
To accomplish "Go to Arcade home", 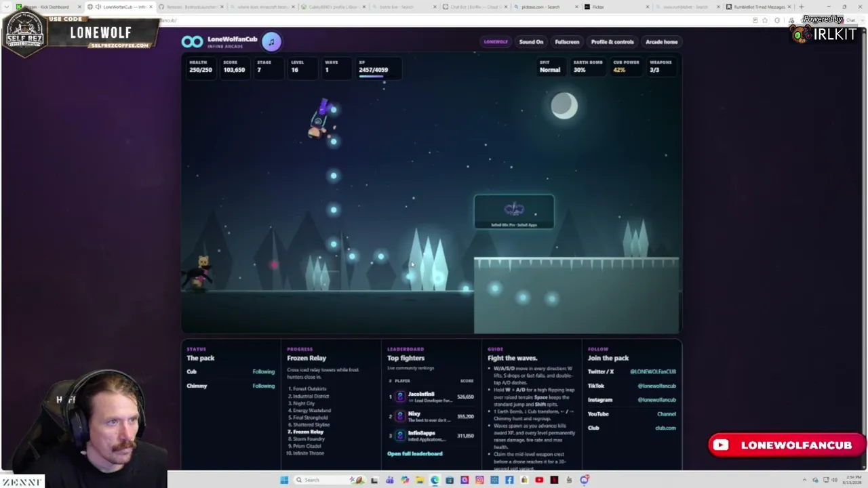I will coord(661,42).
